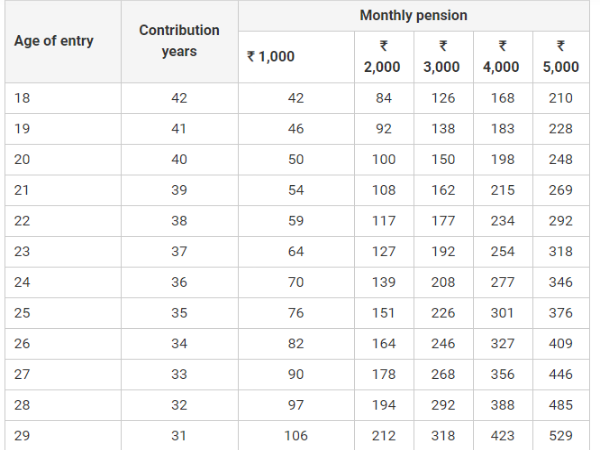Click the 198 cell in age 20 row

pyautogui.click(x=502, y=159)
